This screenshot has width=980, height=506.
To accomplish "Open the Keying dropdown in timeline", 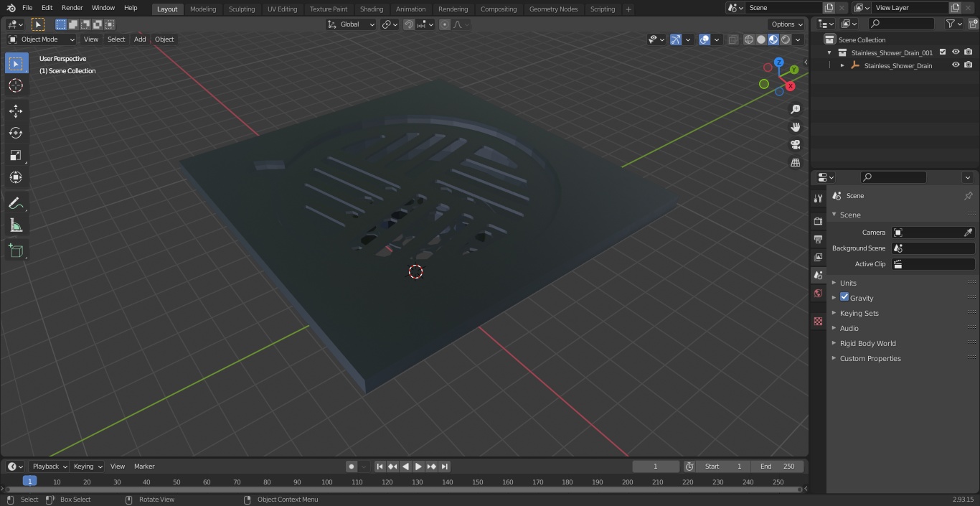I will tap(88, 467).
